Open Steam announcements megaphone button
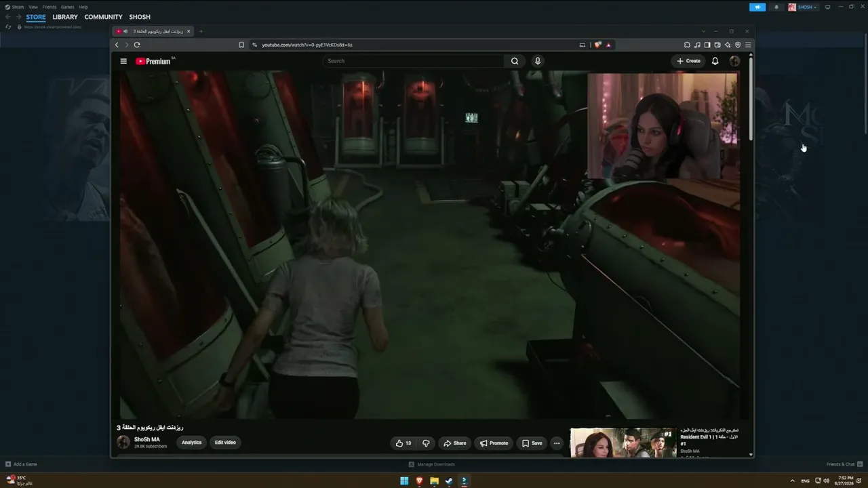868x488 pixels. (757, 7)
